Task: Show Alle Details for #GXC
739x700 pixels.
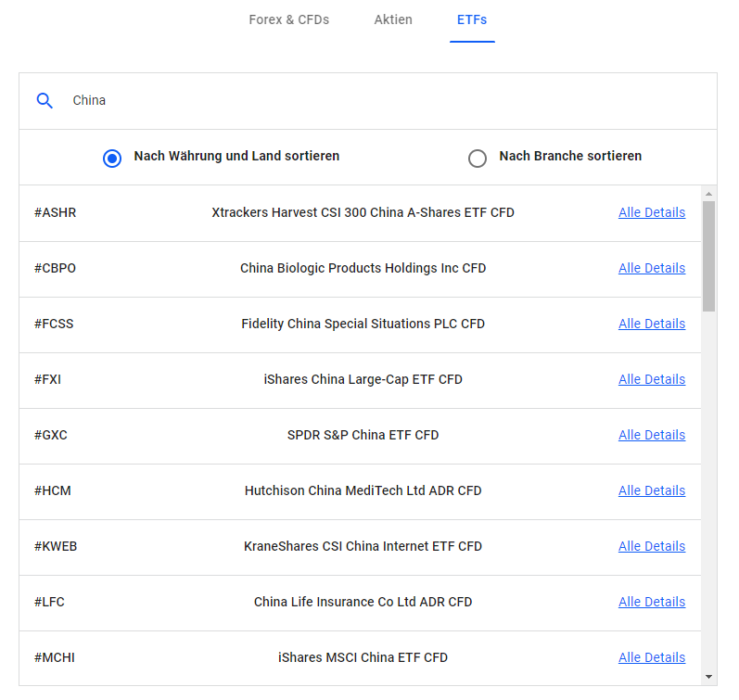Action: point(652,435)
